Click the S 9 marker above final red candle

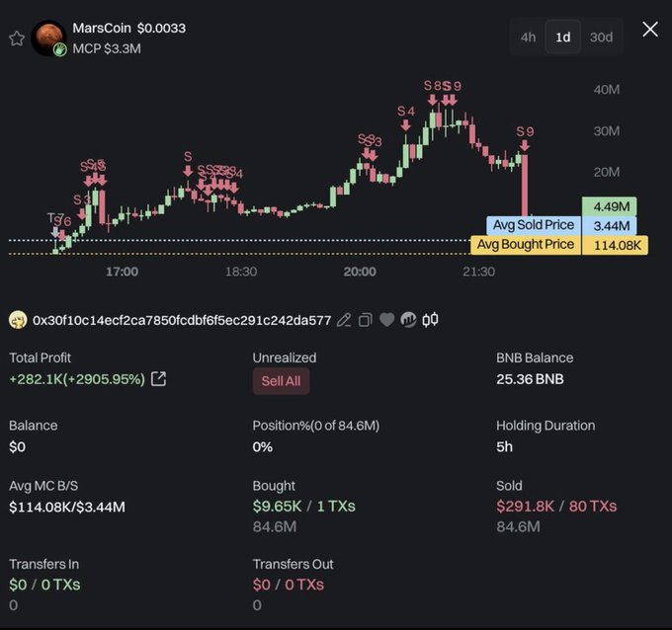pyautogui.click(x=525, y=138)
